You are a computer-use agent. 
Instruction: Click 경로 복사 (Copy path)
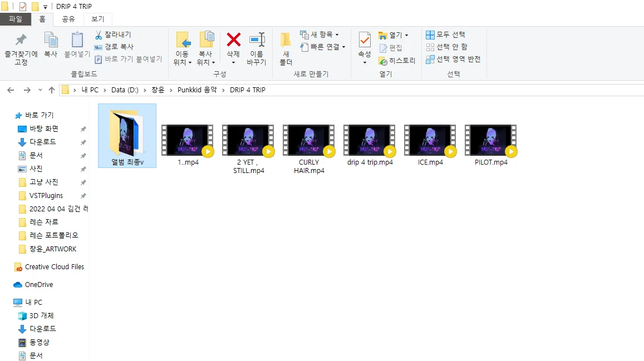(x=114, y=47)
